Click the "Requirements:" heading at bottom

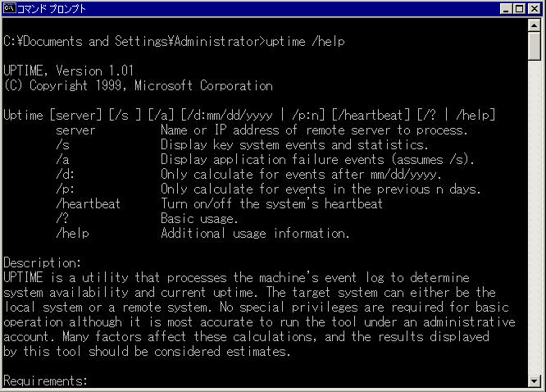pyautogui.click(x=45, y=381)
